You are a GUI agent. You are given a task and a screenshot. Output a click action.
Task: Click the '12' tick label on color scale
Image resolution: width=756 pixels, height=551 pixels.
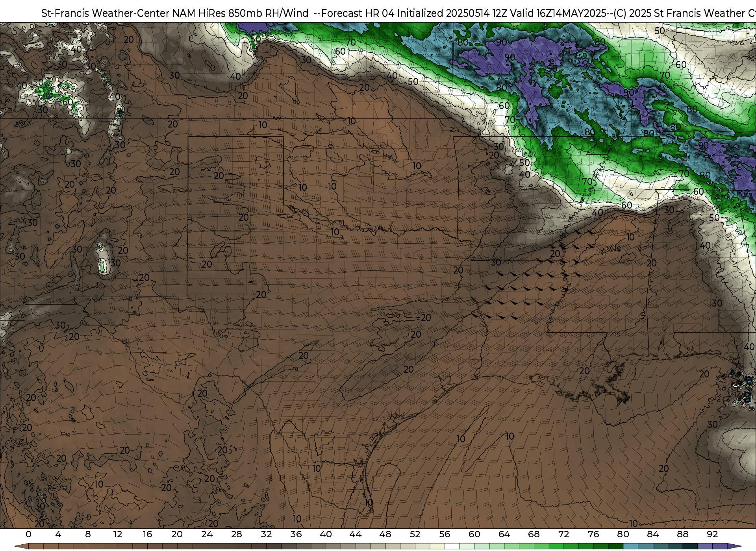tap(118, 534)
